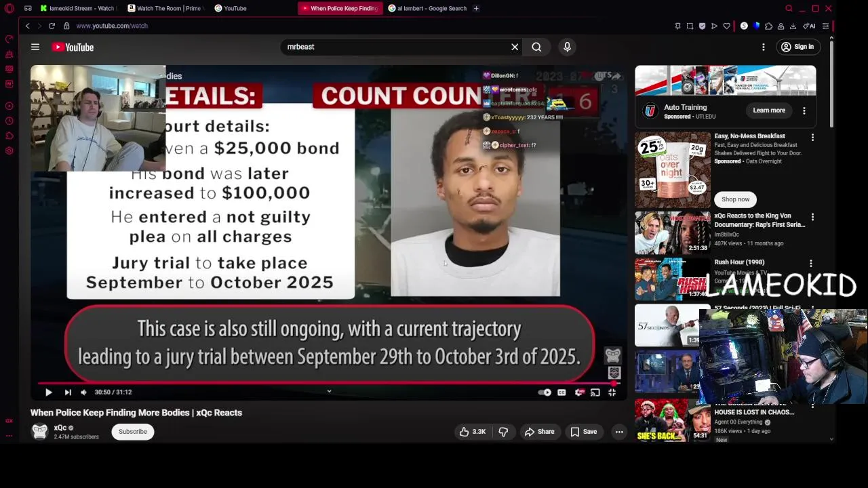
Task: Run the YouTube search magnifier button
Action: click(536, 47)
